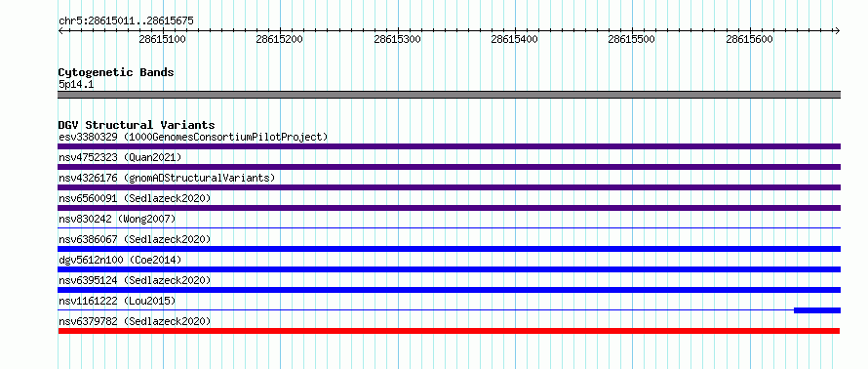Click ruler position 28615500
Image resolution: width=868 pixels, height=369 pixels.
[x=632, y=39]
